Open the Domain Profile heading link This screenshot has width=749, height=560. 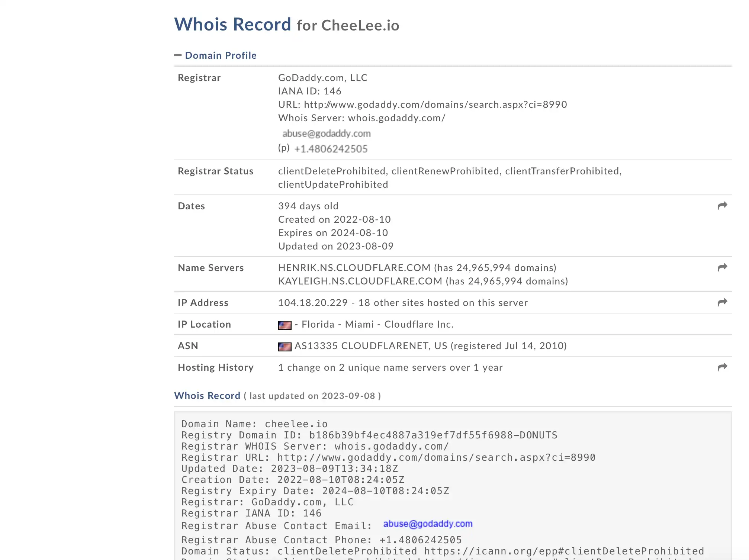click(x=221, y=55)
